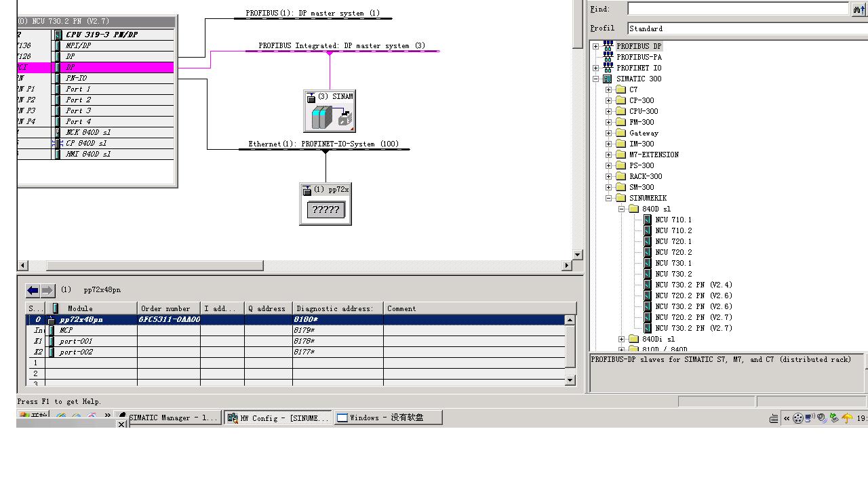This screenshot has height=488, width=868.
Task: Click the film reel tray icon
Action: tap(798, 418)
